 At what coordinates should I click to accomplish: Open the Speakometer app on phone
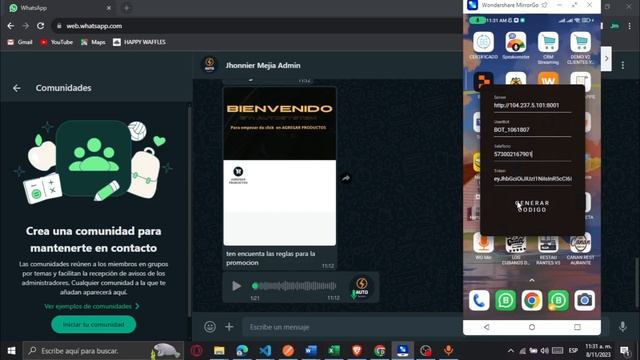click(x=516, y=46)
